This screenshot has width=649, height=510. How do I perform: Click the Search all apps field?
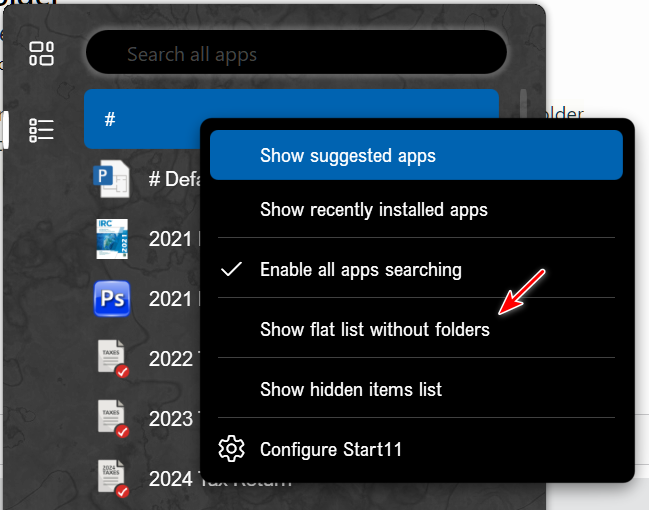click(x=296, y=55)
